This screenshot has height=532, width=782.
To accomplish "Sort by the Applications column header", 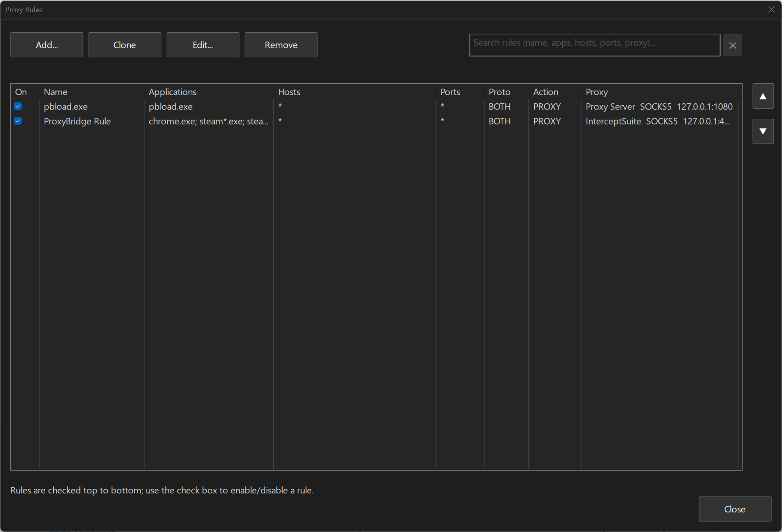I will pyautogui.click(x=209, y=92).
